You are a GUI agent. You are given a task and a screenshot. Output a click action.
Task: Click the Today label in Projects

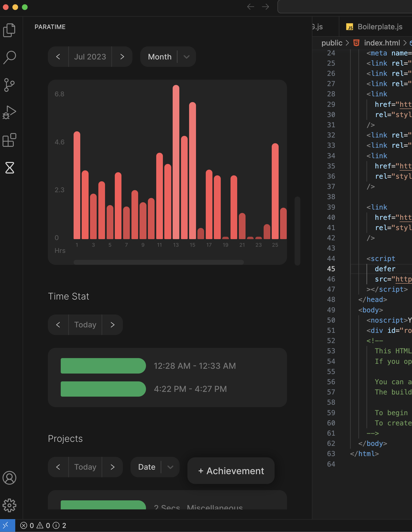click(x=85, y=467)
